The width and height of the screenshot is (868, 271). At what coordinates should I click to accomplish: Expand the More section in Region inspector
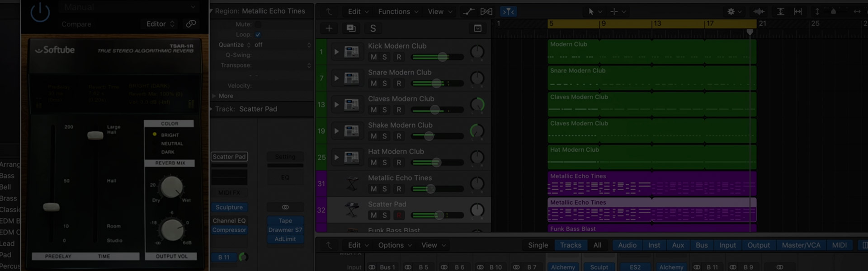coord(226,96)
